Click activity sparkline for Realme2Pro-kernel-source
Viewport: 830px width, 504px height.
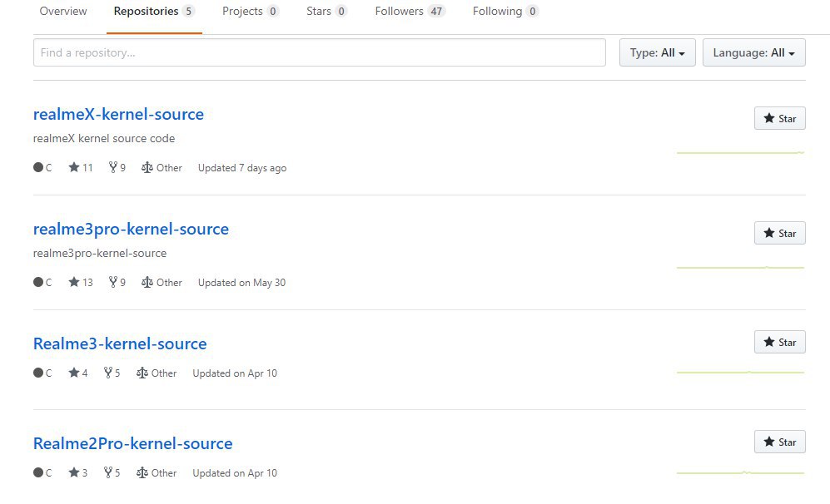click(x=741, y=472)
